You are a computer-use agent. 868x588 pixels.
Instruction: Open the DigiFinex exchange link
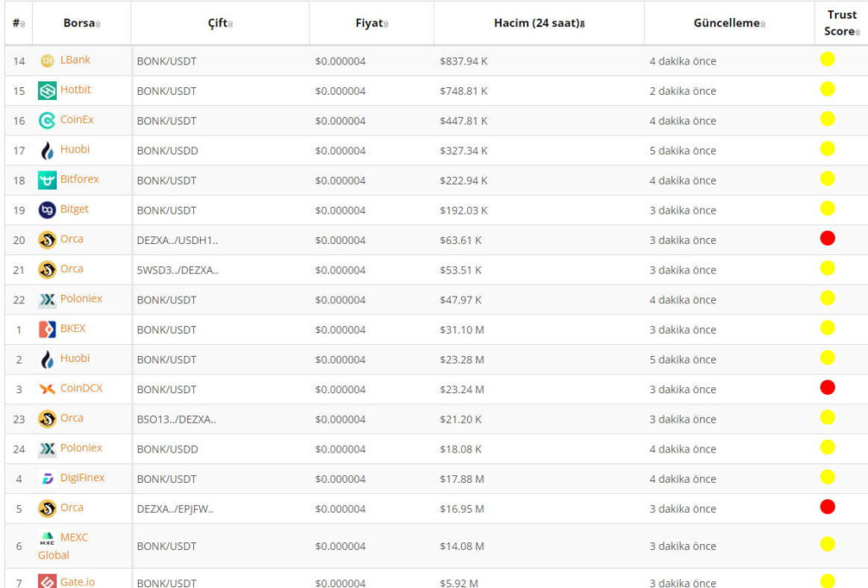coord(82,478)
